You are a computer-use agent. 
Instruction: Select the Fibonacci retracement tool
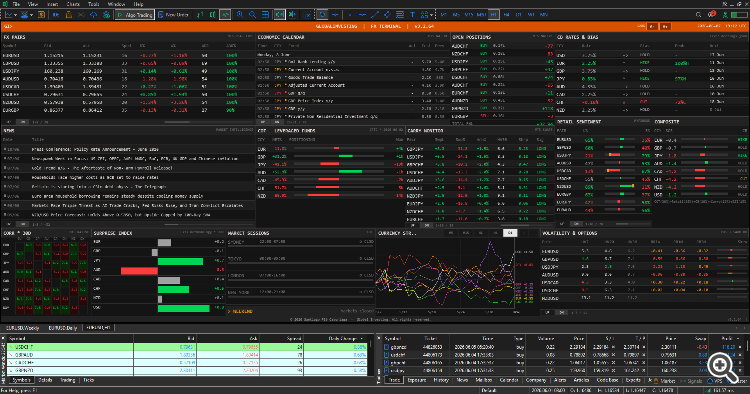[400, 15]
